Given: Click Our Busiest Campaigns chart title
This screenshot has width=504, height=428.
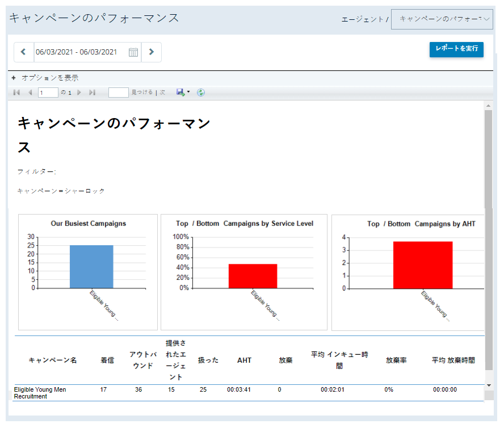Looking at the screenshot, I should point(89,224).
